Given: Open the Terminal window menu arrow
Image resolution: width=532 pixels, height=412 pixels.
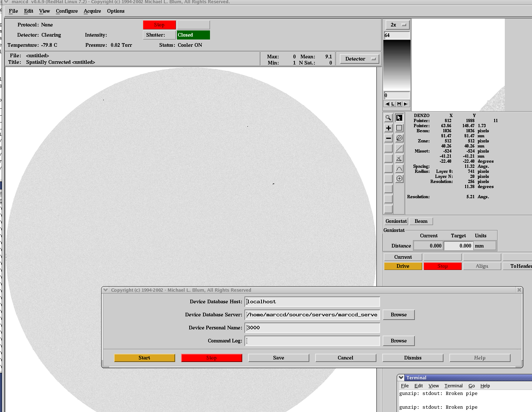Looking at the screenshot, I should click(x=401, y=378).
